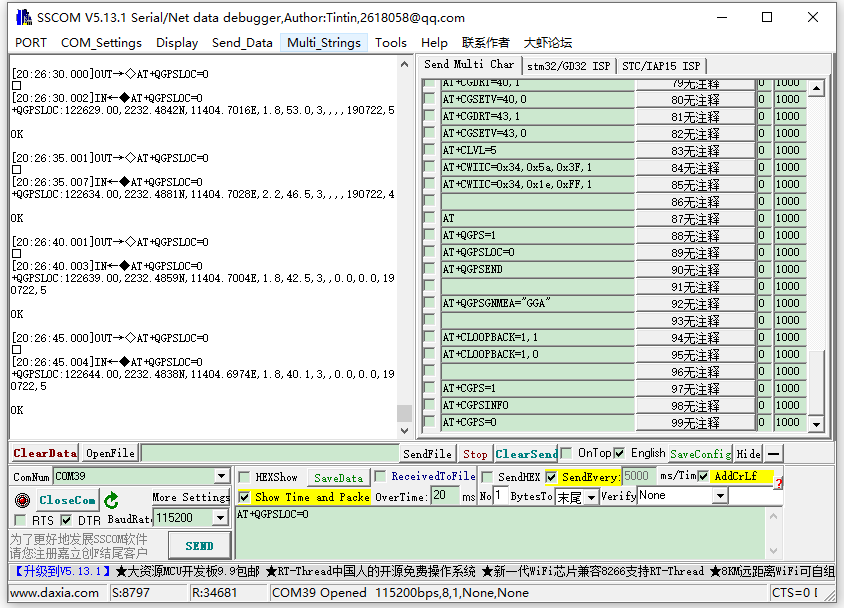Switch to STC/IAP15 ISP tab
The width and height of the screenshot is (844, 608).
click(661, 66)
